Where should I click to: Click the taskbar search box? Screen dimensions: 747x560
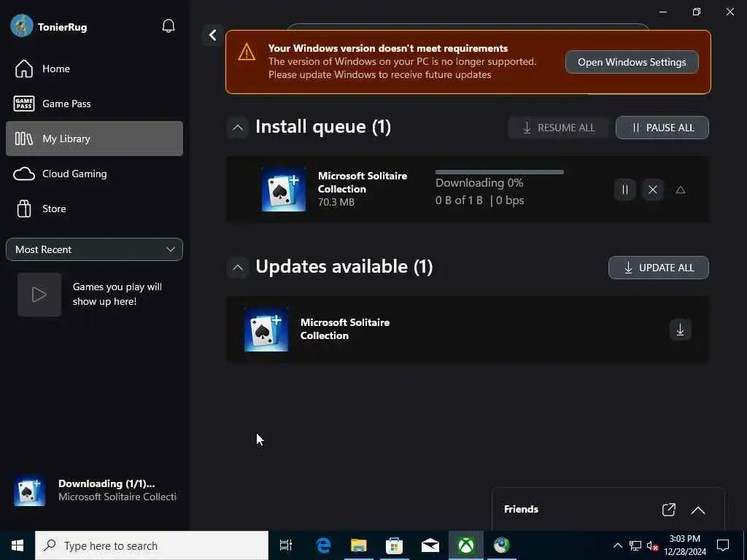pos(152,545)
